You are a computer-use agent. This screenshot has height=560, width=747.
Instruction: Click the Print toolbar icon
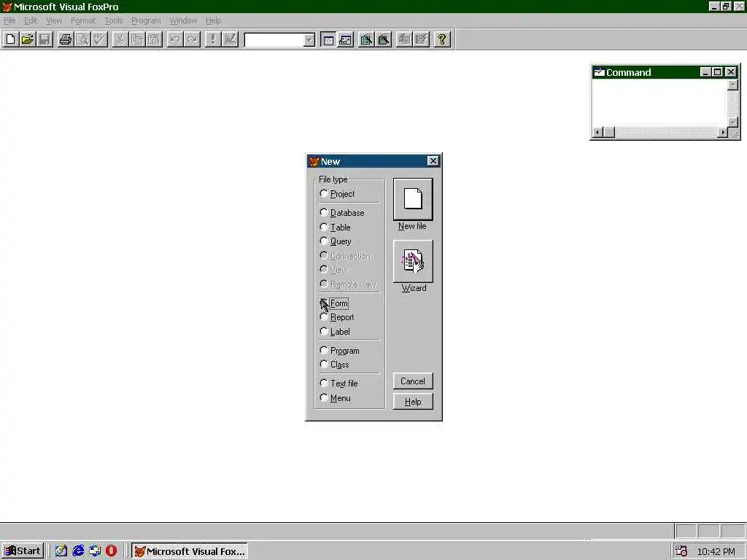65,39
